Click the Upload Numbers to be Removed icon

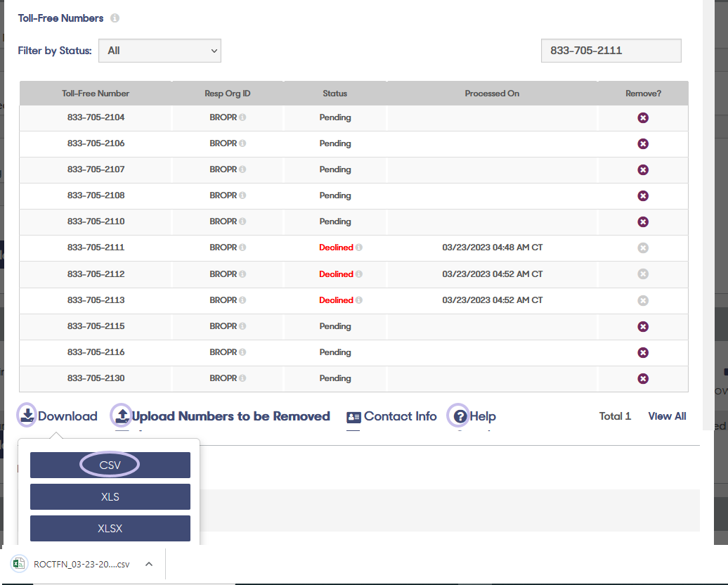click(x=122, y=416)
